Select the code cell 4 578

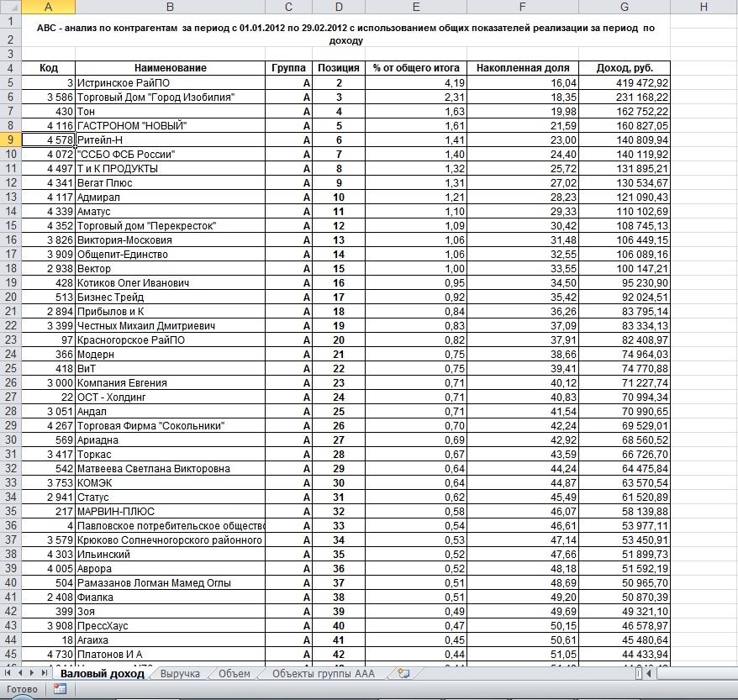pos(48,139)
